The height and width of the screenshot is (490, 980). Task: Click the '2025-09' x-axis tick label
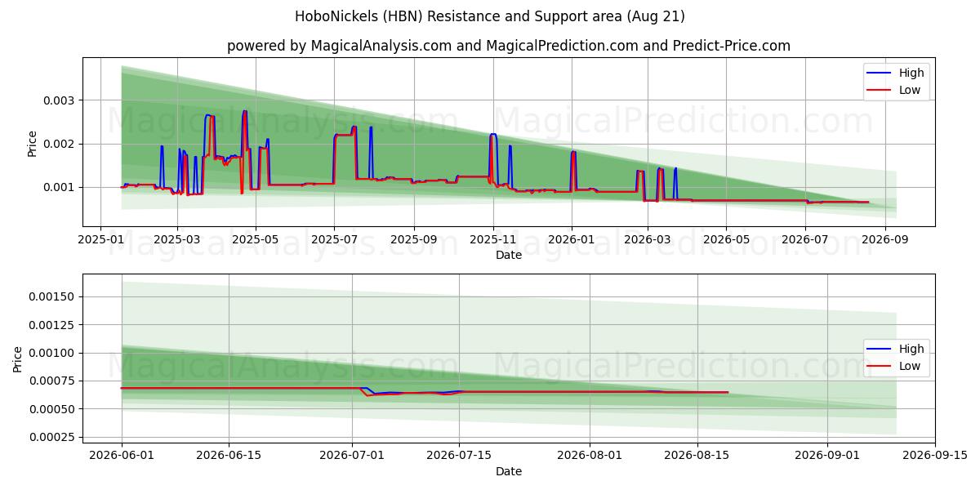413,240
